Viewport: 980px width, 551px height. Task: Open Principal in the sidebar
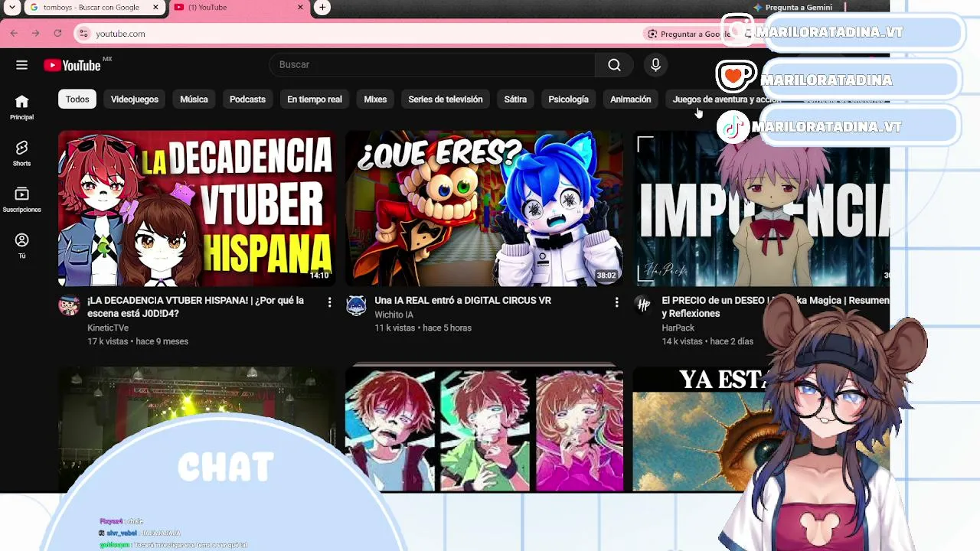[21, 107]
